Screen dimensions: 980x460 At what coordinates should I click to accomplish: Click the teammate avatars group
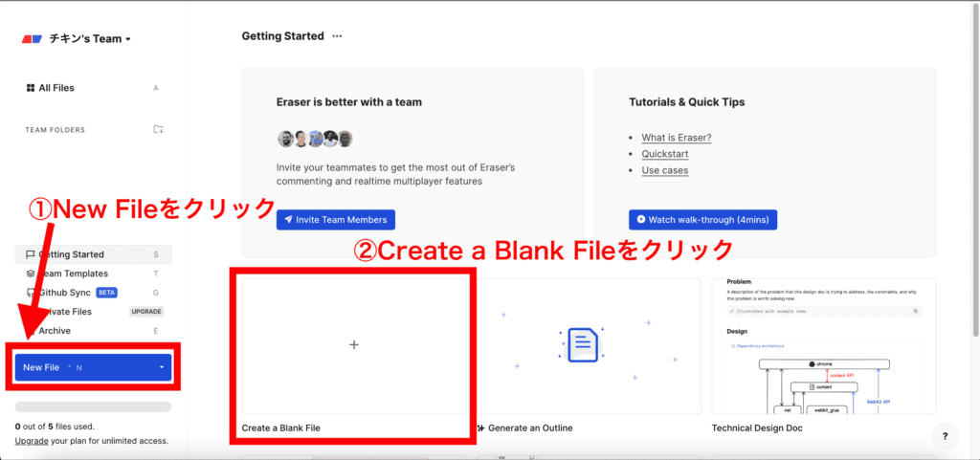pos(316,139)
